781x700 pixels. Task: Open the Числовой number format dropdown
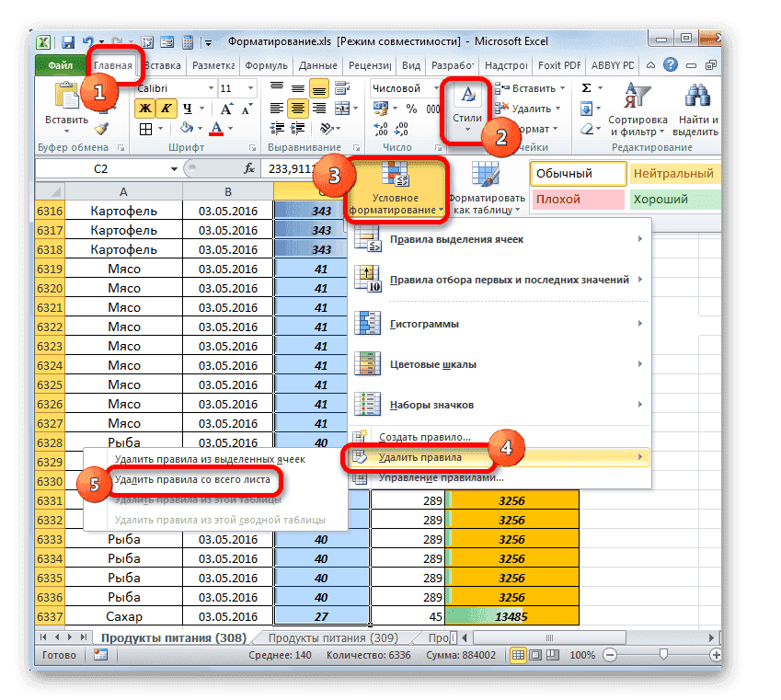[405, 87]
